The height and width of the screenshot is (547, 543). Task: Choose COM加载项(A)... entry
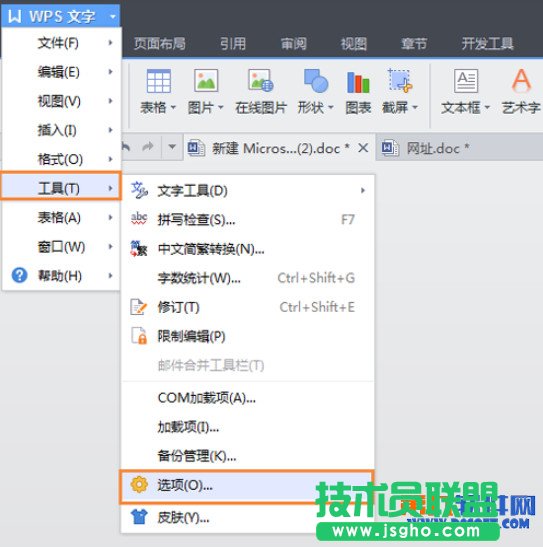click(x=247, y=398)
